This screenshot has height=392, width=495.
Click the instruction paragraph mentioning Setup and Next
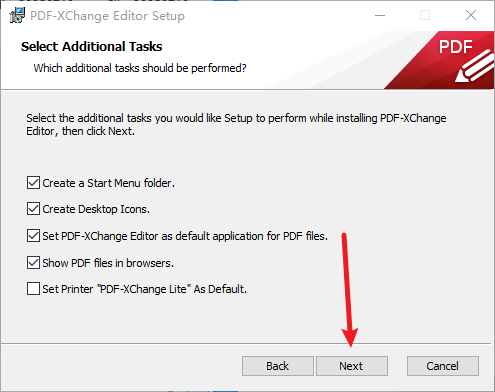[x=236, y=125]
